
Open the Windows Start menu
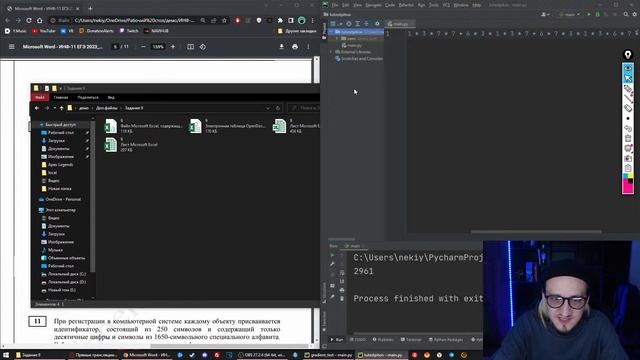click(6, 355)
